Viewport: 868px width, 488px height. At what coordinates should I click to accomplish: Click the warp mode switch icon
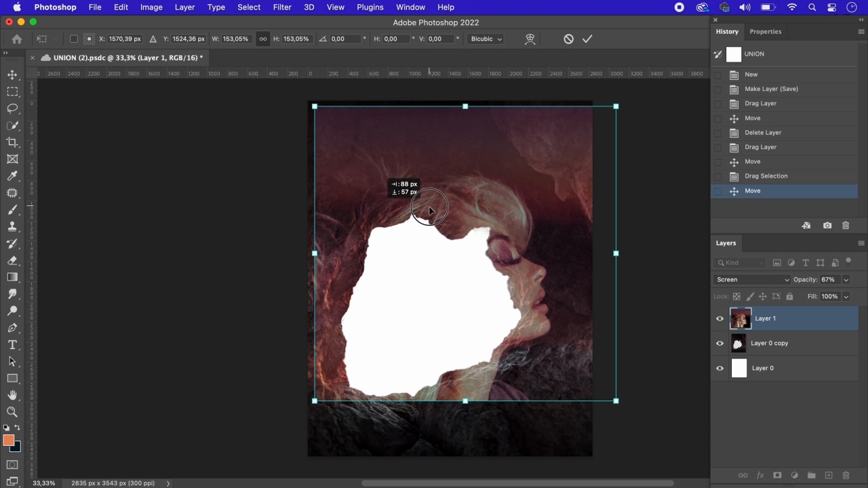pos(530,39)
